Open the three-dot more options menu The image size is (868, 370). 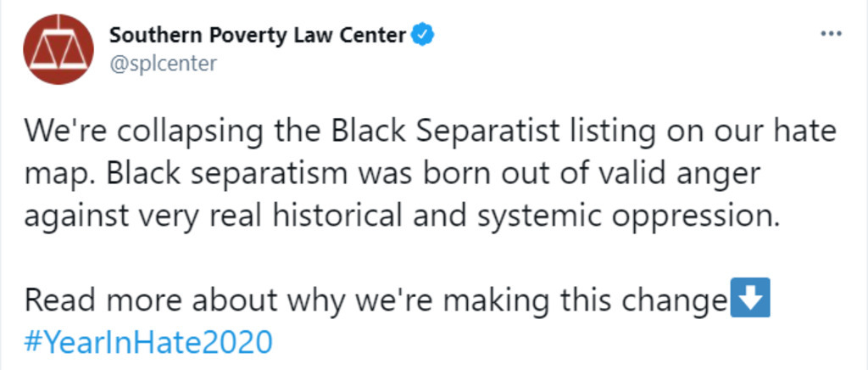(x=833, y=35)
